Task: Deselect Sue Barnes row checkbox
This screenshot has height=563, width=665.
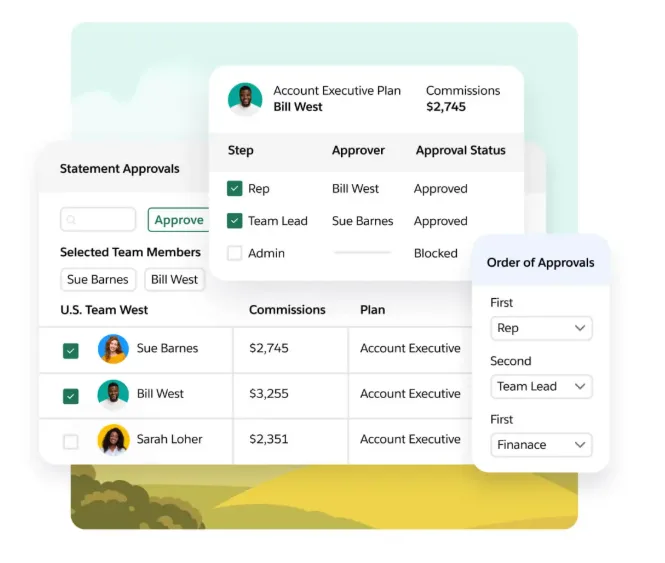Action: point(71,351)
